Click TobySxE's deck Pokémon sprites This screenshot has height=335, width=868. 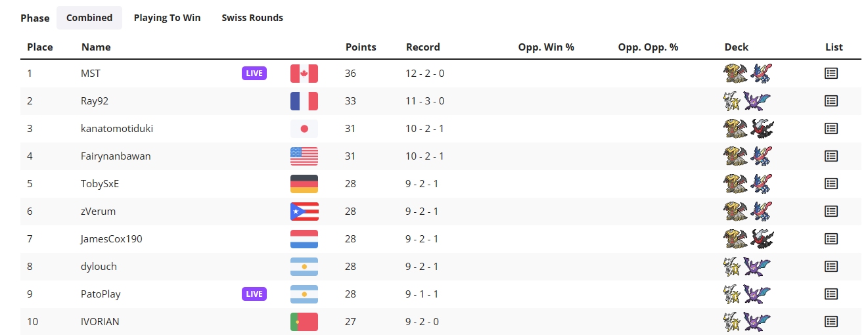pyautogui.click(x=748, y=184)
